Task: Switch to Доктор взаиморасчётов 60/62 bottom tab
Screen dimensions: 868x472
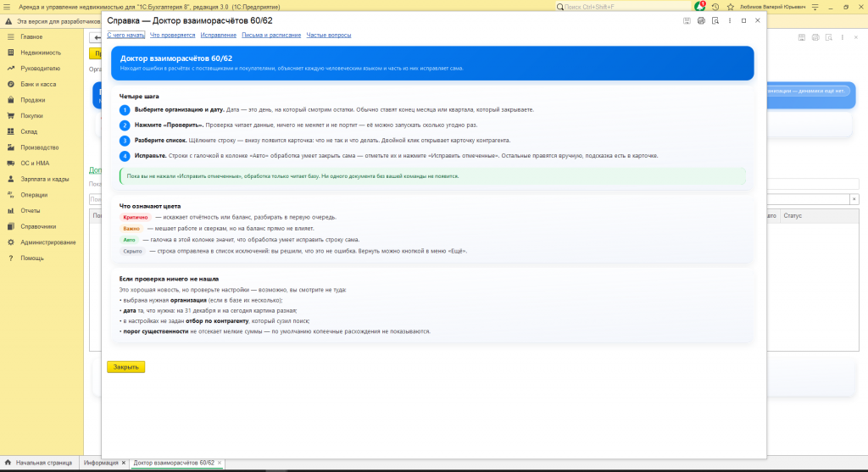Action: point(174,463)
